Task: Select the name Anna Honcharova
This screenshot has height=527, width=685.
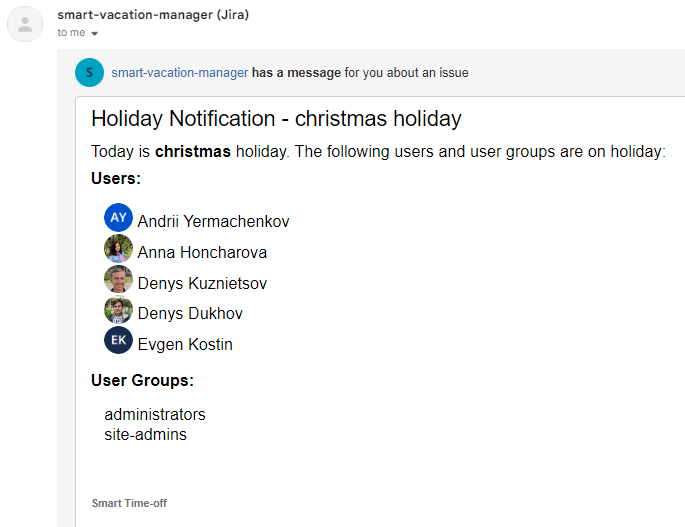Action: pos(202,252)
